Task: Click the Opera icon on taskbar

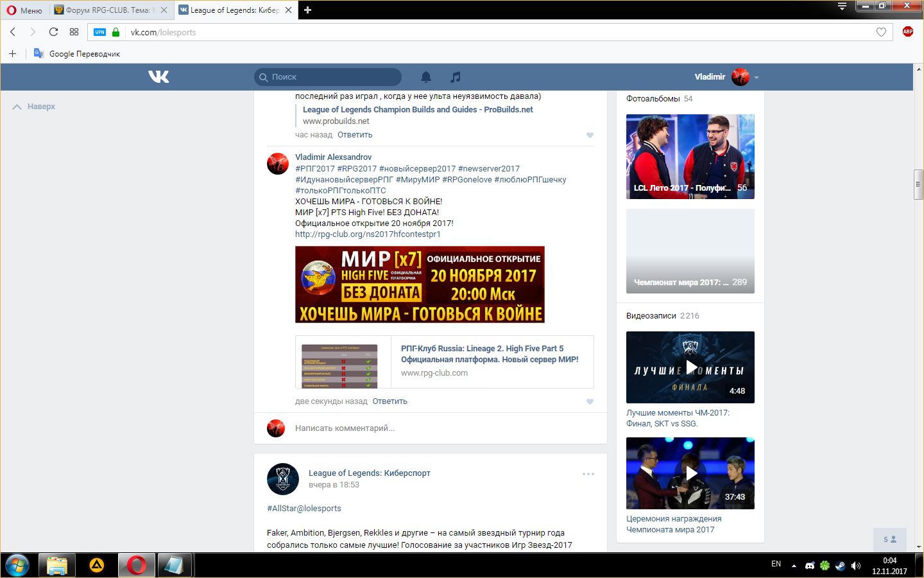Action: [x=136, y=565]
